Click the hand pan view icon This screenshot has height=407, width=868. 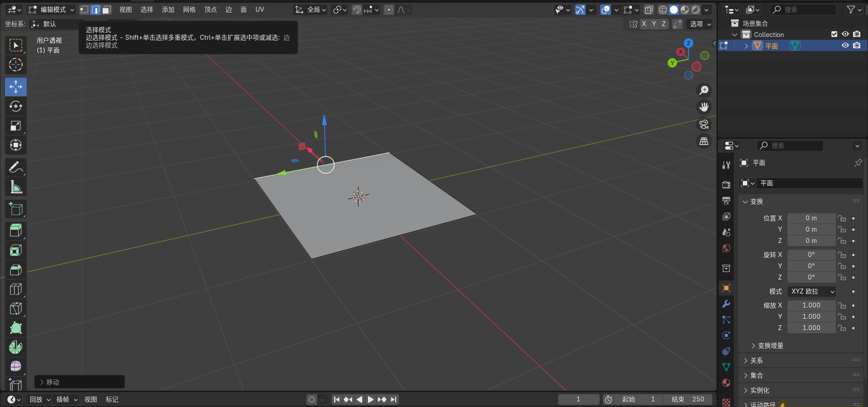coord(704,107)
